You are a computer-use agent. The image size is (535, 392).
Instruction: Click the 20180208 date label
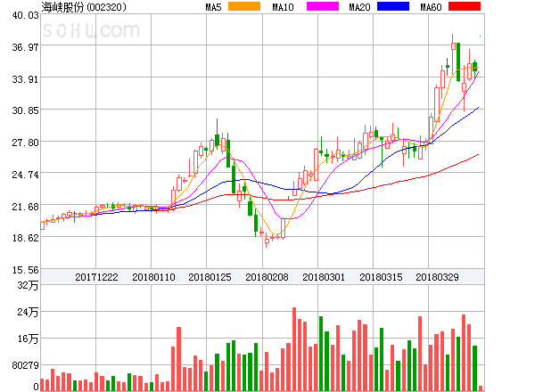(267, 277)
